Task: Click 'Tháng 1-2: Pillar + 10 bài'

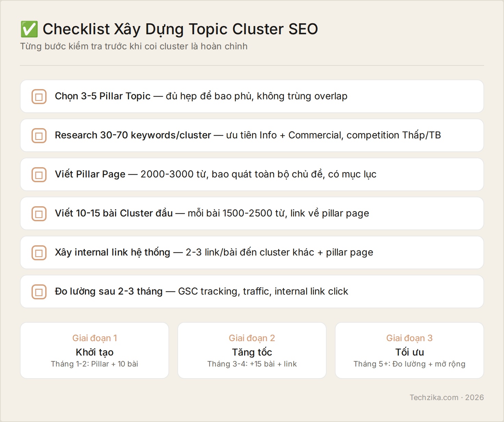Action: [94, 364]
